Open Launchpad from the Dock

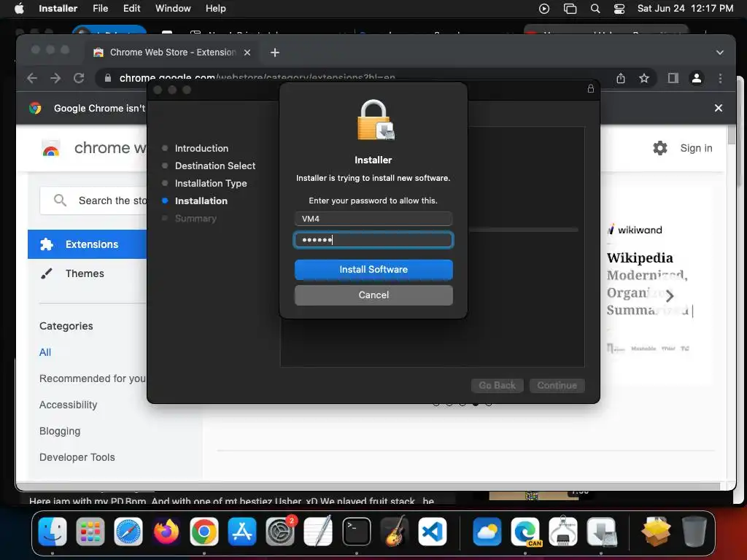pos(90,532)
